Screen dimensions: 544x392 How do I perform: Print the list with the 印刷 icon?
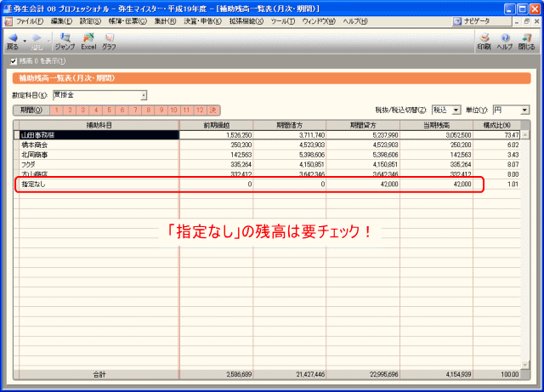point(484,42)
